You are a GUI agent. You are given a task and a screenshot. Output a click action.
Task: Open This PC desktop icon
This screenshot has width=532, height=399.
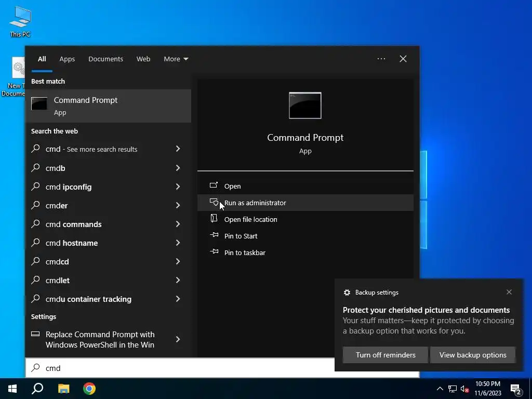pos(20,21)
